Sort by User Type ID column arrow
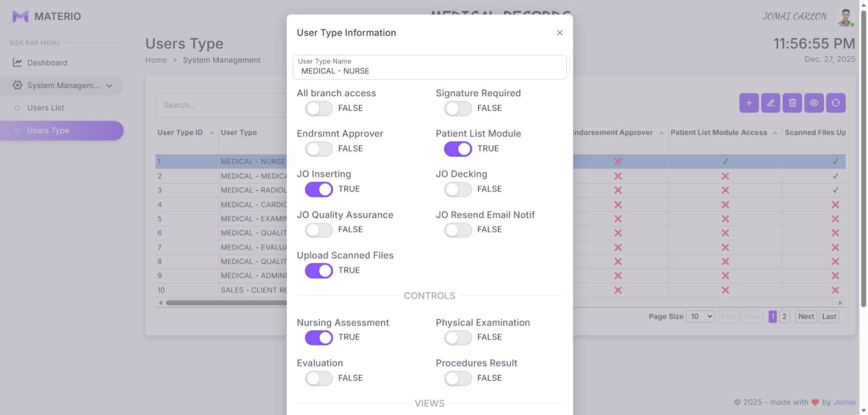This screenshot has height=415, width=868. [212, 133]
